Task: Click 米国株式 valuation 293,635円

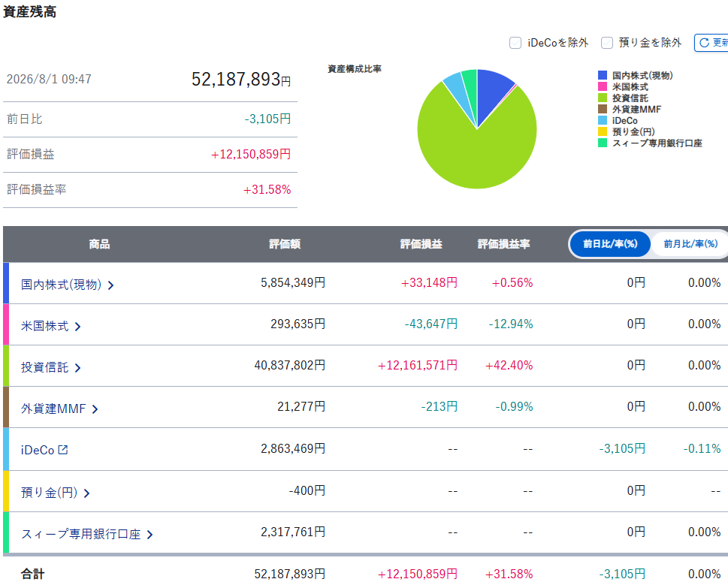Action: coord(298,324)
